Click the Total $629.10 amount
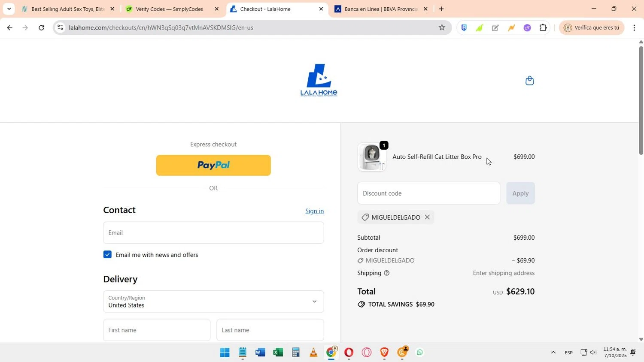 click(x=520, y=292)
